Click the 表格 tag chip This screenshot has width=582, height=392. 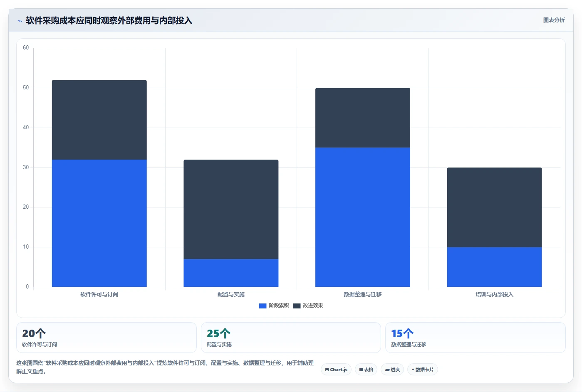pyautogui.click(x=366, y=370)
